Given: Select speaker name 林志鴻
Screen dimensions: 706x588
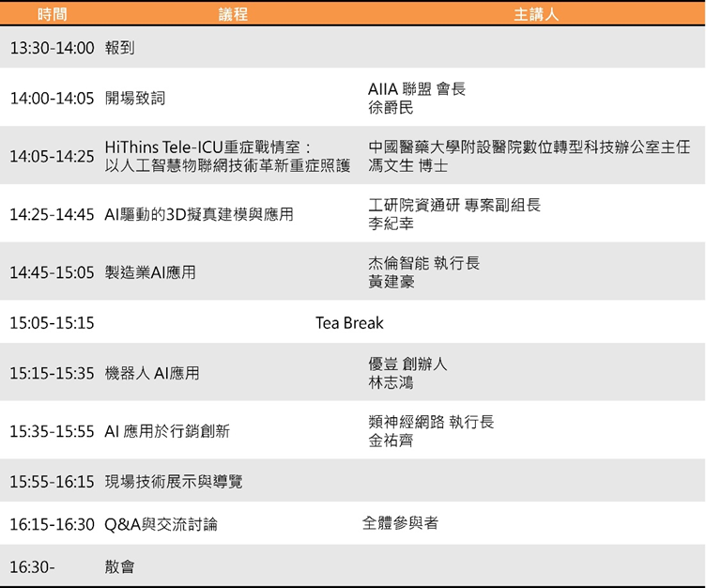Looking at the screenshot, I should coord(391,382).
